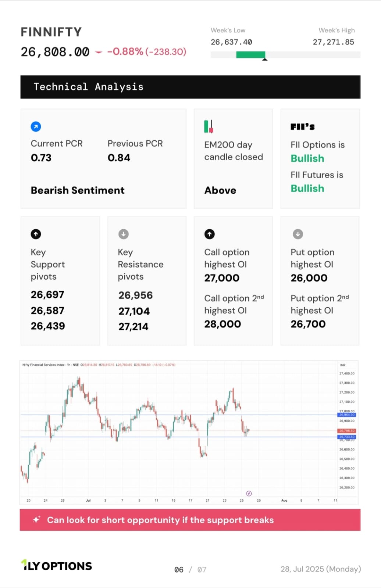Viewport: 381px width, 588px height.
Task: Click the FII's heading logo
Action: [303, 127]
